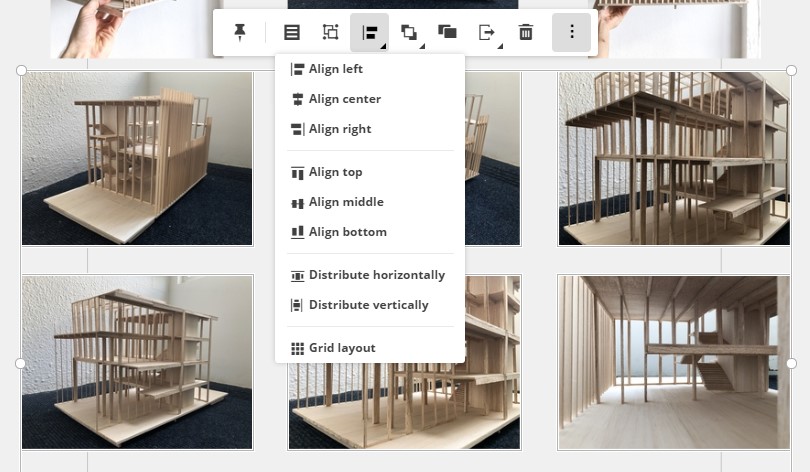The height and width of the screenshot is (472, 810).
Task: Choose Align left from the menu
Action: (335, 69)
